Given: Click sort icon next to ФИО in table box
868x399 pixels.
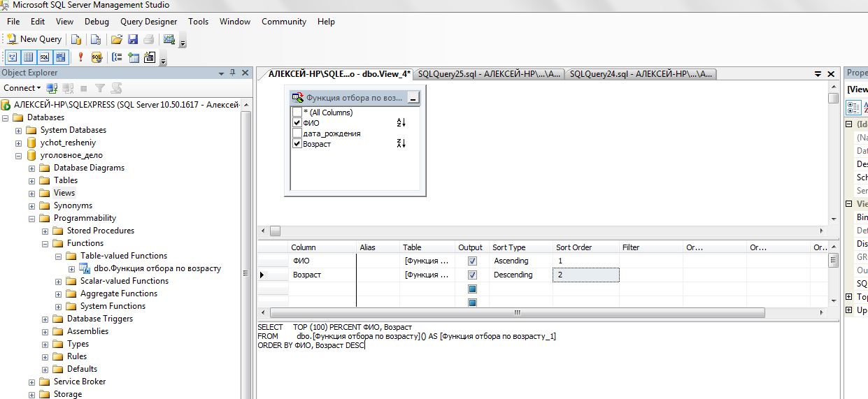Looking at the screenshot, I should pos(401,123).
